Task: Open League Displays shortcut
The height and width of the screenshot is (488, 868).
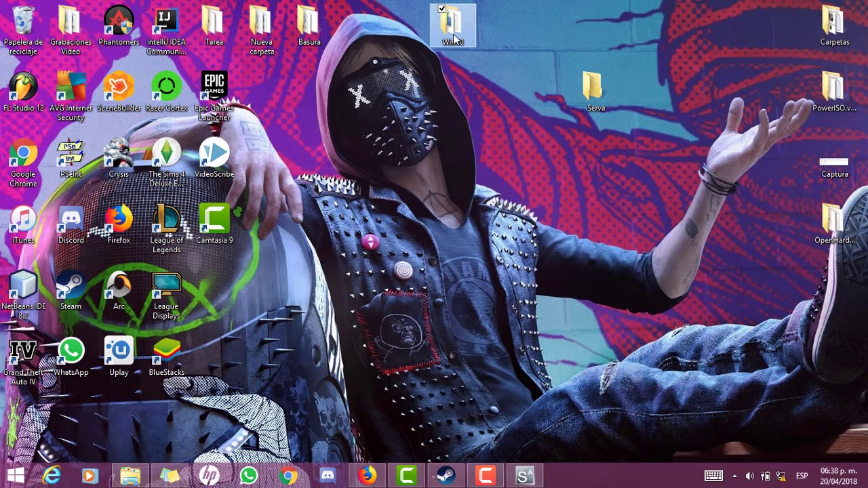Action: [x=166, y=295]
